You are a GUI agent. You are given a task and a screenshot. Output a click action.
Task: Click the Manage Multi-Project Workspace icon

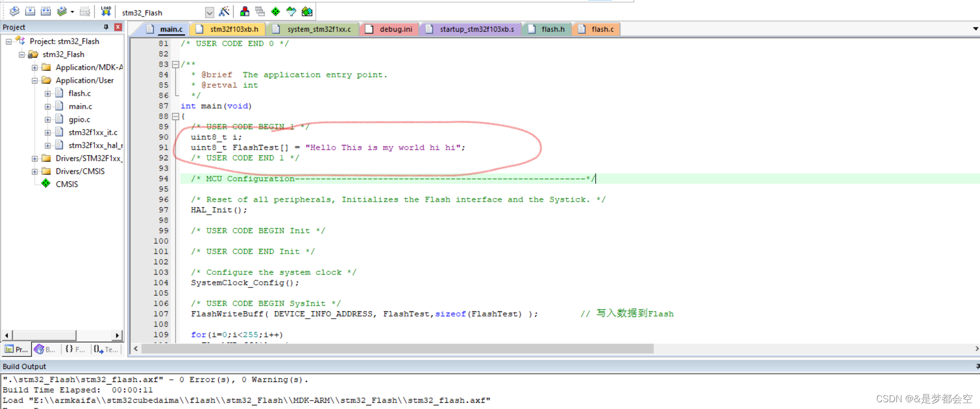260,11
